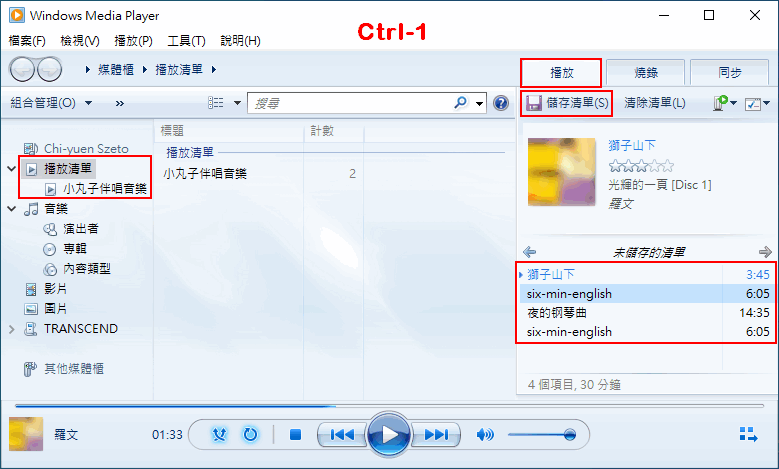Viewport: 779px width, 469px height.
Task: Toggle repeat mode button
Action: click(x=250, y=435)
